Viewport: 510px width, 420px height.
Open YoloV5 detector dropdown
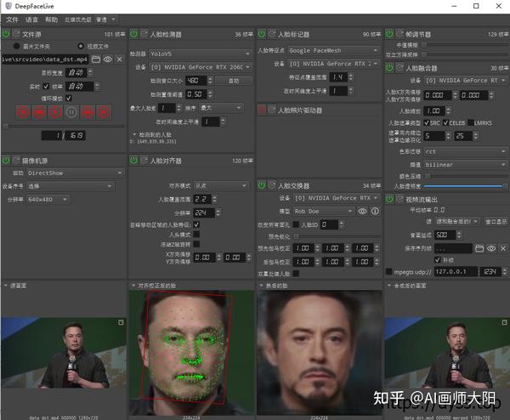pos(201,54)
